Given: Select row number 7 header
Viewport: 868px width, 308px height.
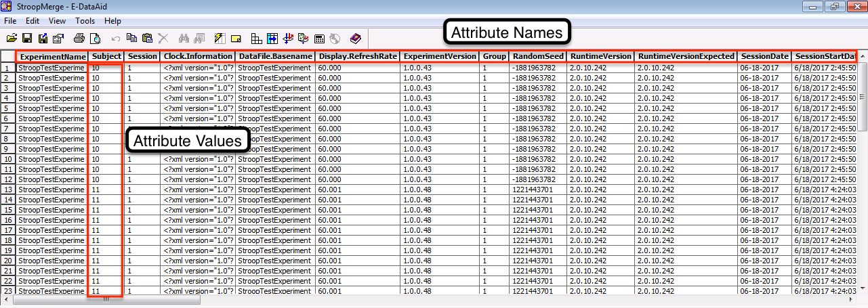Looking at the screenshot, I should [7, 129].
